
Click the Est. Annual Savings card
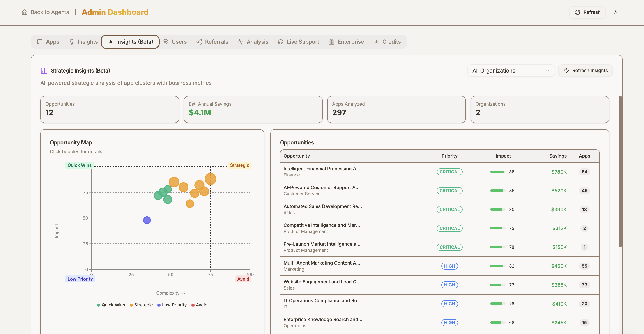click(x=253, y=109)
